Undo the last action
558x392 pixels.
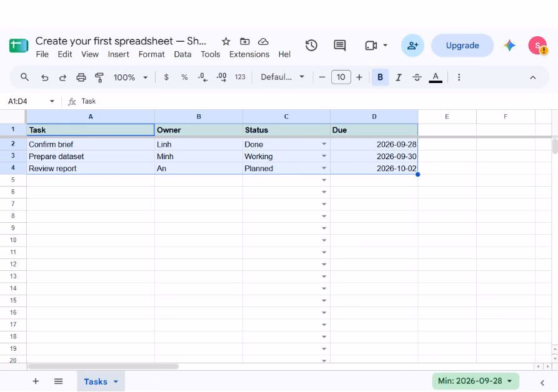click(x=44, y=77)
